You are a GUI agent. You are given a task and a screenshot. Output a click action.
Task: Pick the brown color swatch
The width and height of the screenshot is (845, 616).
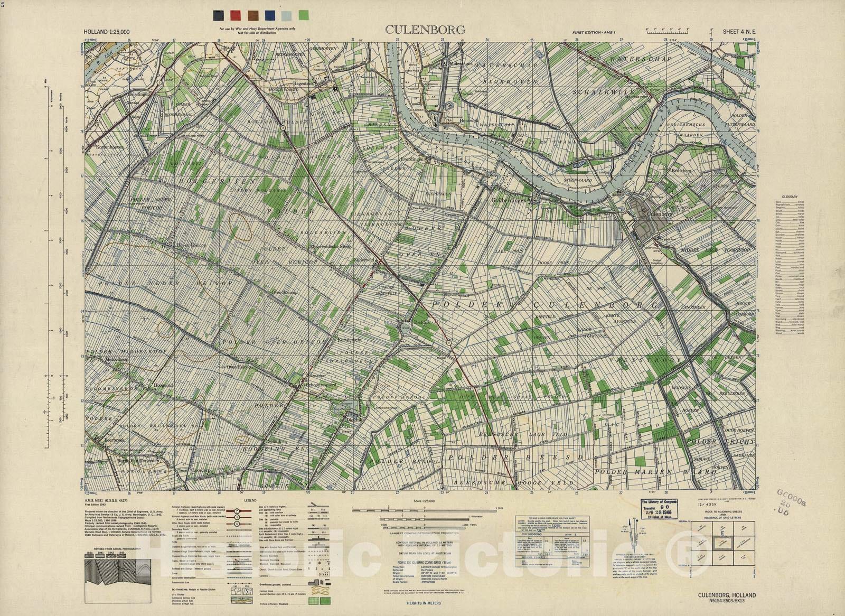[253, 15]
